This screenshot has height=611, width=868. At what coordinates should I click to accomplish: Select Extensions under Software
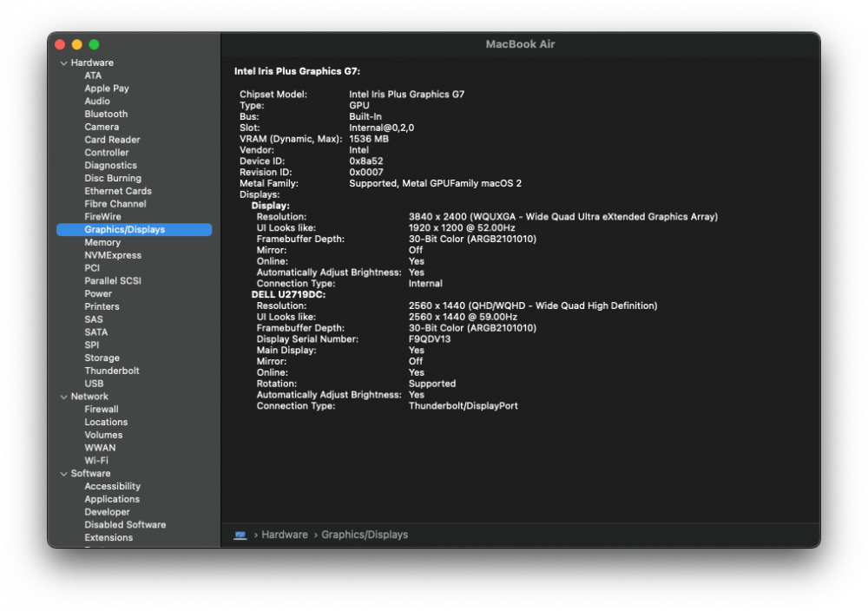click(108, 537)
